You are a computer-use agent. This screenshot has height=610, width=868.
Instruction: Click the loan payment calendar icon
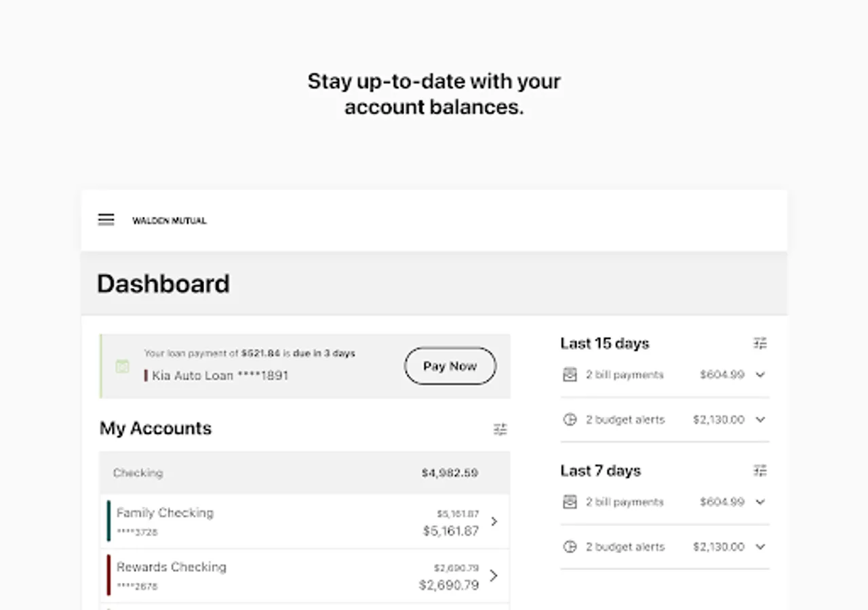tap(122, 366)
